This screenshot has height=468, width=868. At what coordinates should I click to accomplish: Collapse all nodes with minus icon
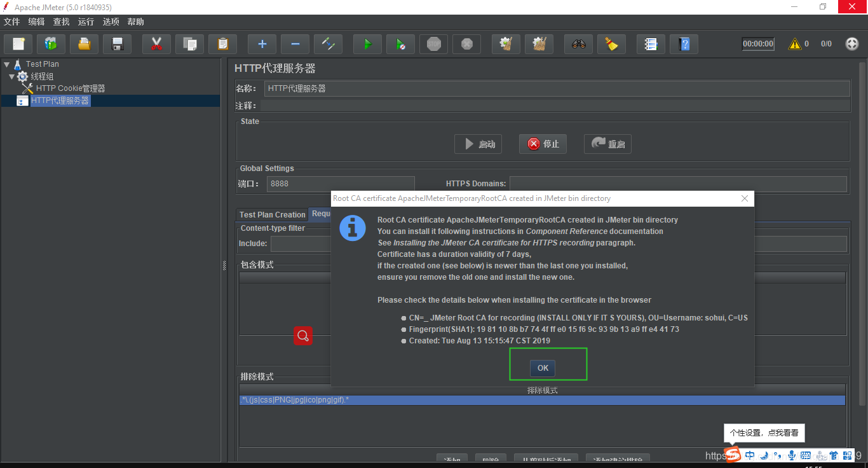[x=295, y=44]
